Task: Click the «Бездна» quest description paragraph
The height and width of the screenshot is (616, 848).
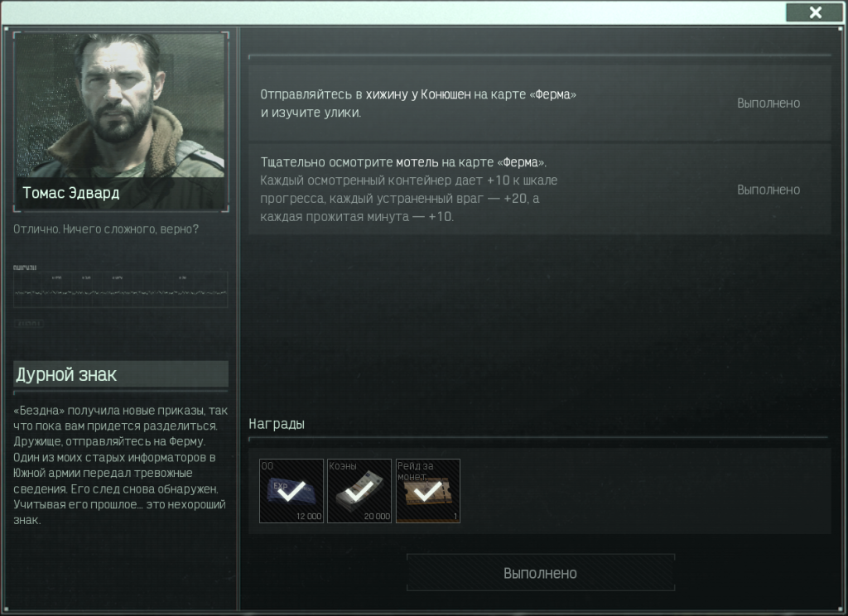Action: pyautogui.click(x=121, y=465)
